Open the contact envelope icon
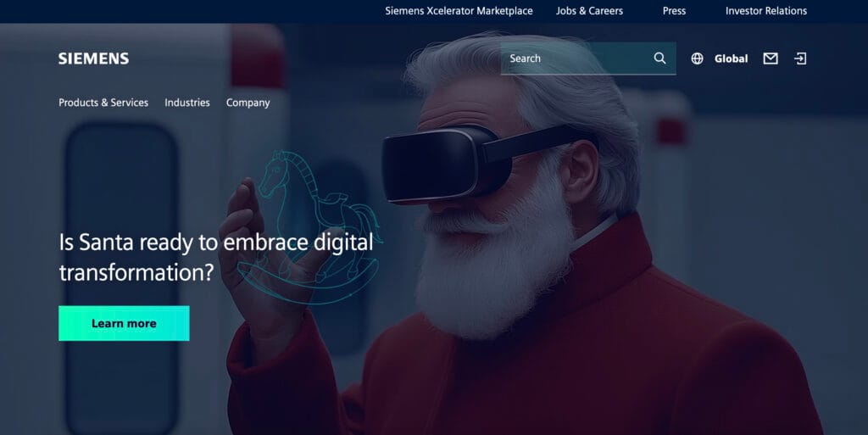Screen dimensions: 868x435 coord(771,59)
